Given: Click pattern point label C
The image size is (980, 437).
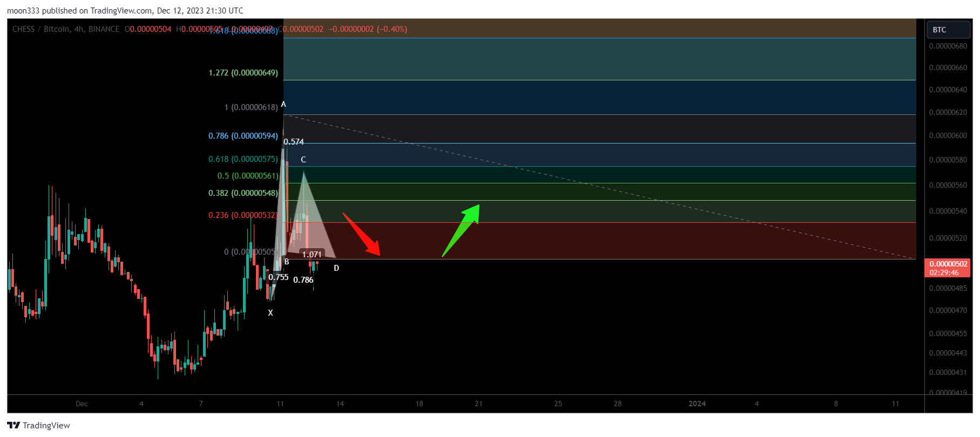Looking at the screenshot, I should (303, 160).
